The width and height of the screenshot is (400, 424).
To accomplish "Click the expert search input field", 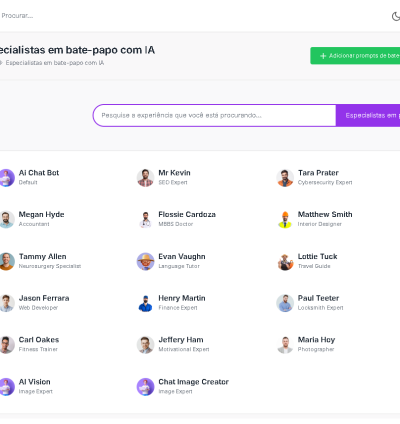I will coord(214,115).
